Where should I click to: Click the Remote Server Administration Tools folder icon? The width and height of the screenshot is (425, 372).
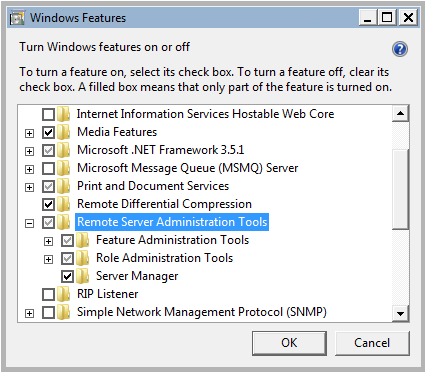63,222
